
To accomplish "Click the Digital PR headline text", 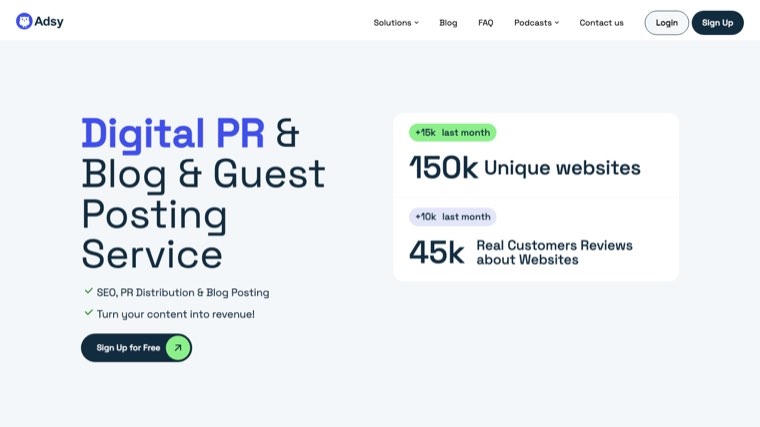I will pyautogui.click(x=173, y=133).
